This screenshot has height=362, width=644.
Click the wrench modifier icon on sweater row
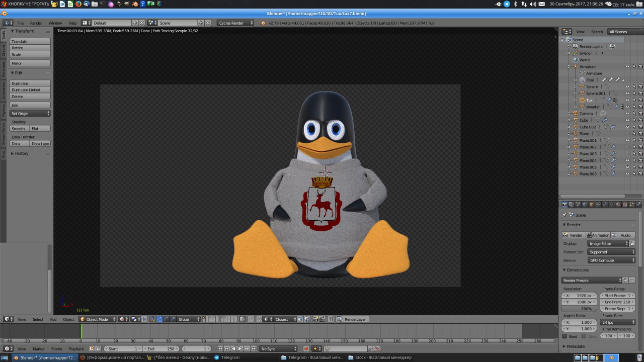coord(616,107)
